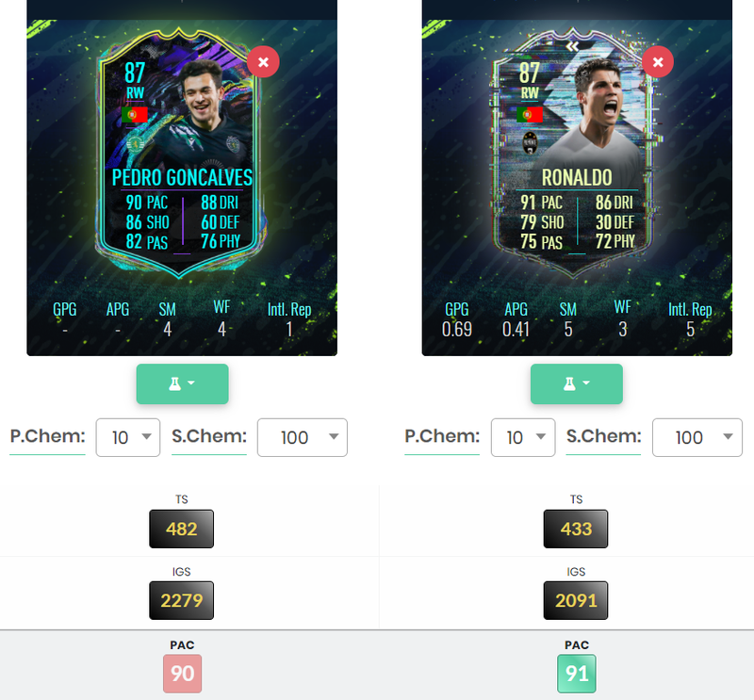754x700 pixels.
Task: Expand P.Chem dropdown for Pedro Goncalves
Action: point(128,437)
